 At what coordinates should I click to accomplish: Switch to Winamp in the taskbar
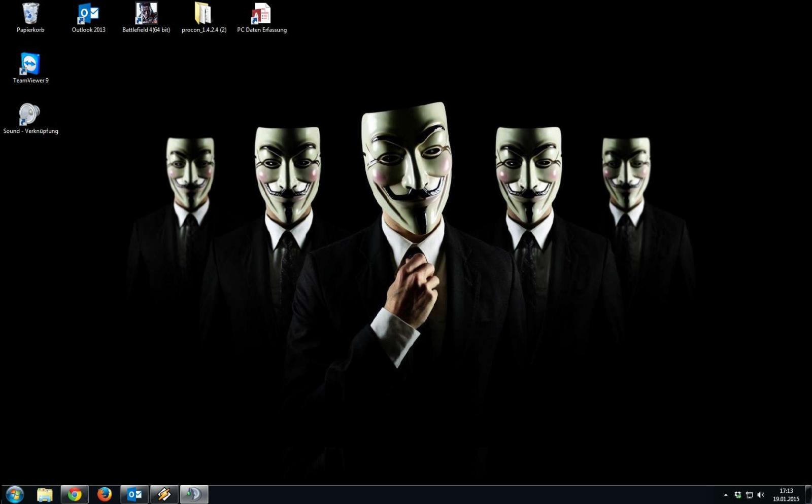(164, 494)
